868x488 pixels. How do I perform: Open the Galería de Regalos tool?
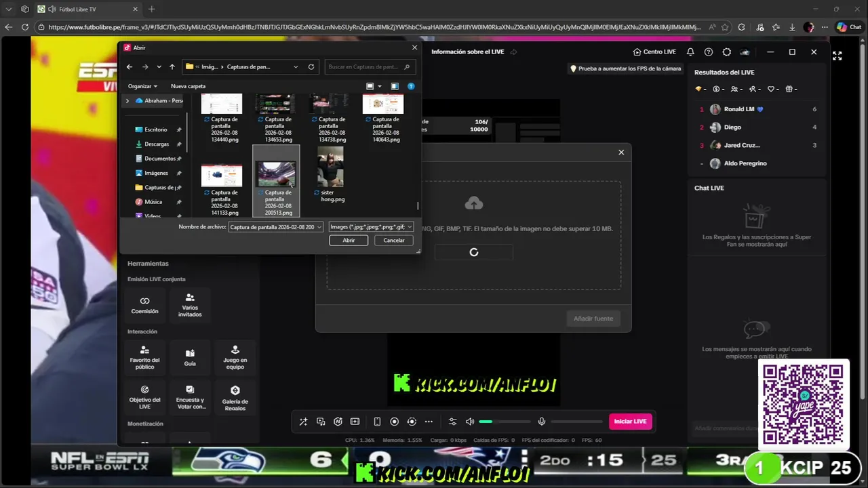pos(235,397)
